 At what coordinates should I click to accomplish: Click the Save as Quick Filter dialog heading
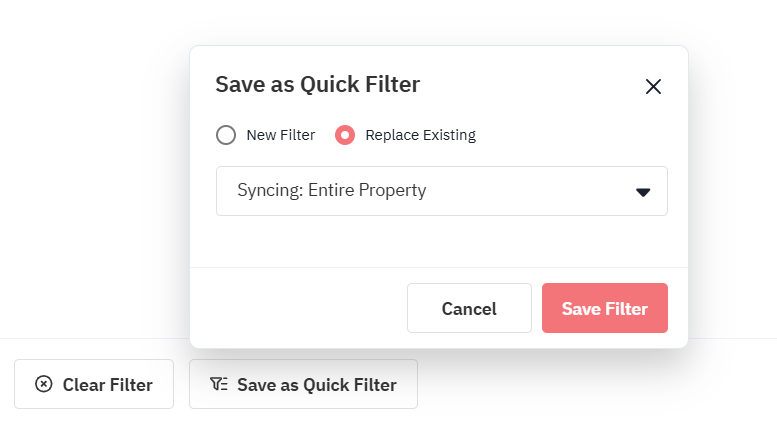[318, 84]
